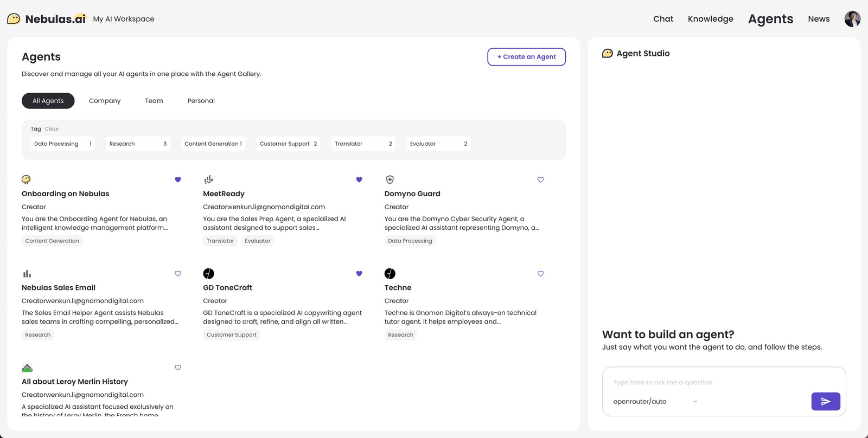The width and height of the screenshot is (868, 438).
Task: Open the Chat page
Action: pyautogui.click(x=663, y=19)
